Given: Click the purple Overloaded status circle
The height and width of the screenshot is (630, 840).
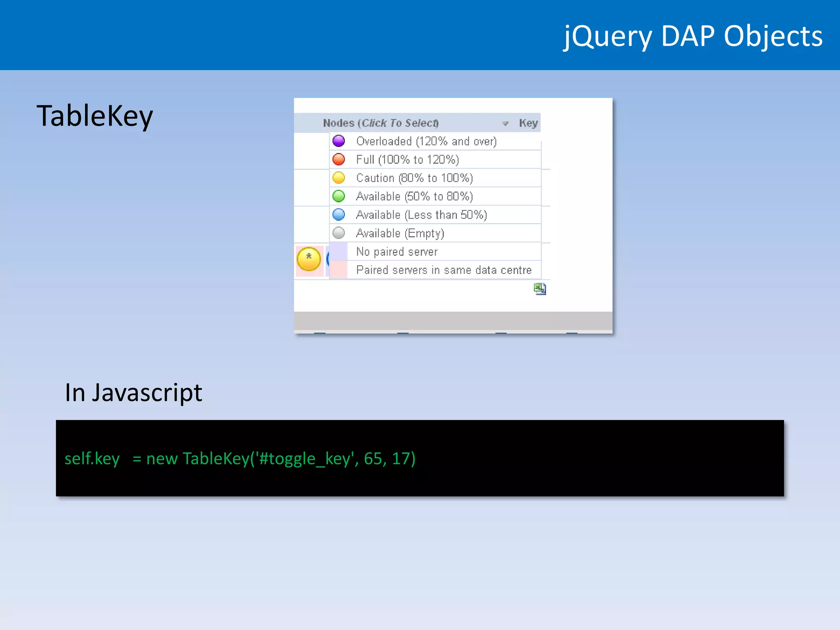Looking at the screenshot, I should pyautogui.click(x=339, y=141).
